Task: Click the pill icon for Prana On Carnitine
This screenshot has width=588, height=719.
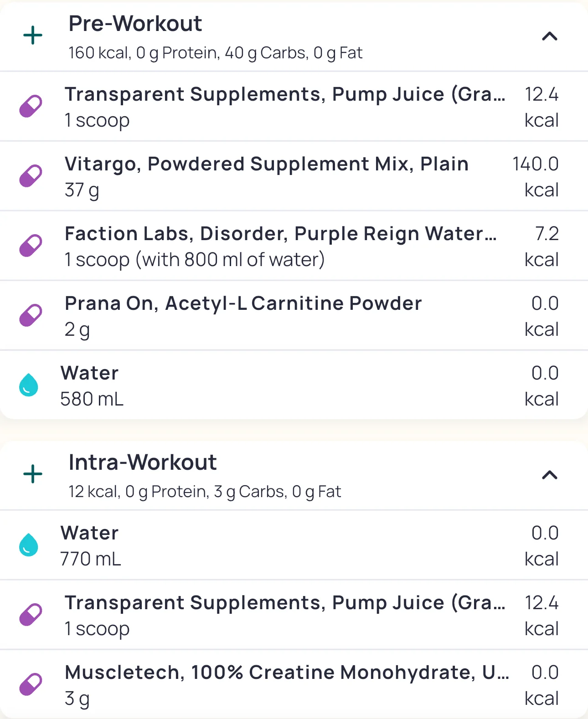Action: pyautogui.click(x=31, y=315)
